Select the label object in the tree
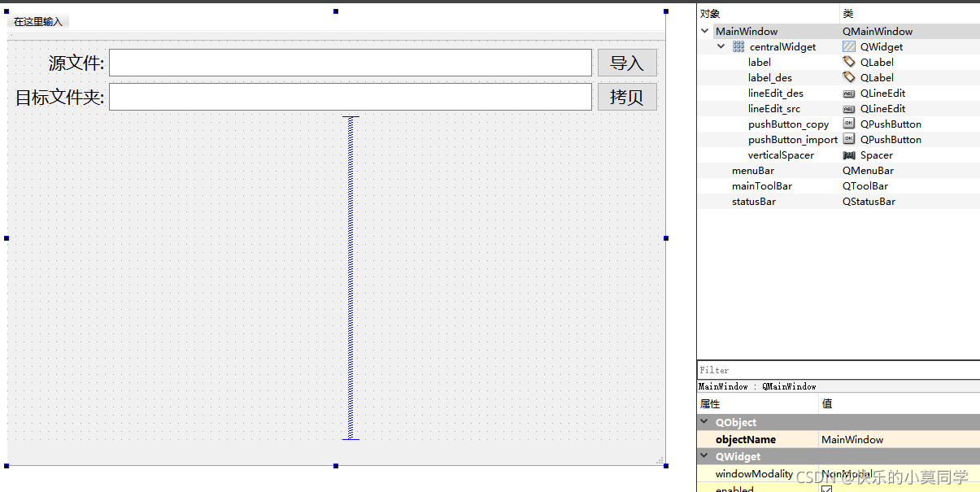 pos(760,63)
